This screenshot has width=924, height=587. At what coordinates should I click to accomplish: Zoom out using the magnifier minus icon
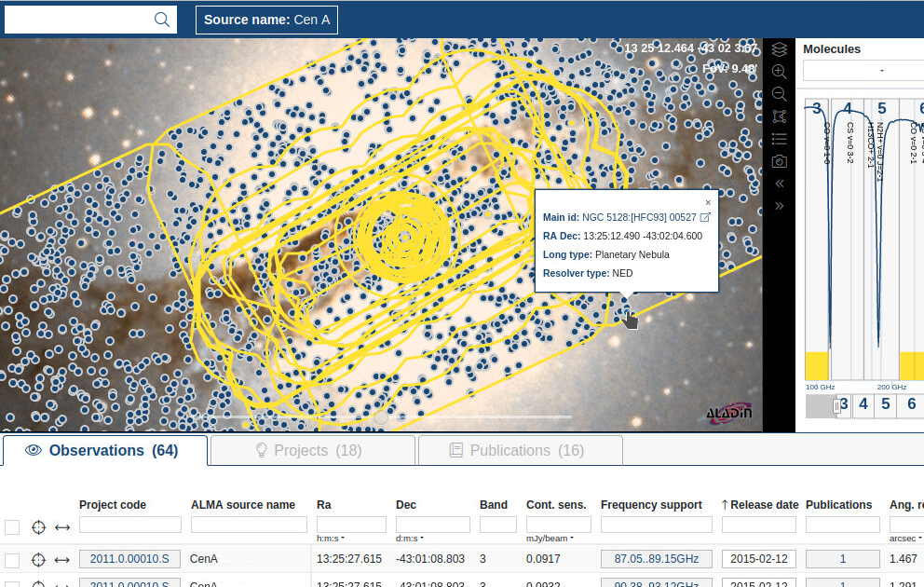click(779, 93)
